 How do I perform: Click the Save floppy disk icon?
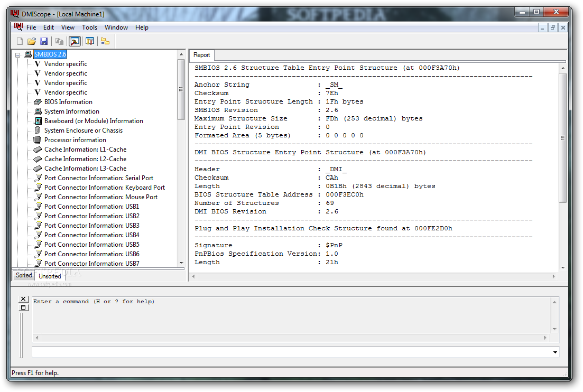click(x=44, y=41)
